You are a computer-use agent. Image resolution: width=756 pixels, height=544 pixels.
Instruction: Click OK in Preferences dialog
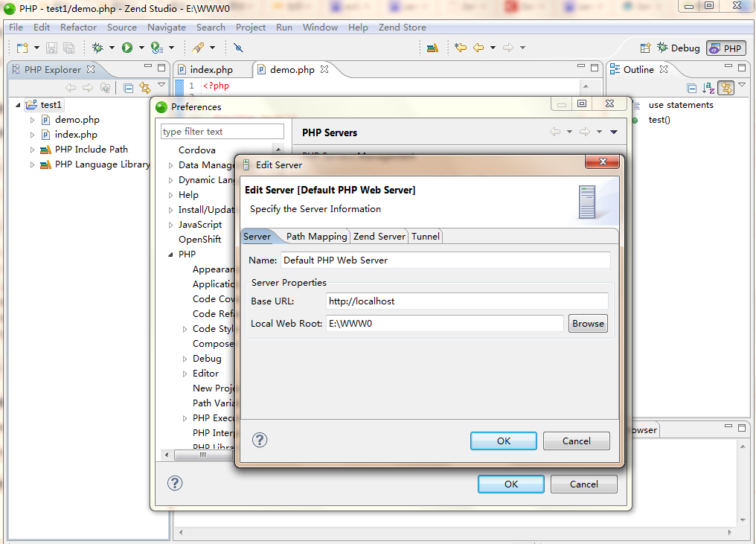click(x=511, y=484)
